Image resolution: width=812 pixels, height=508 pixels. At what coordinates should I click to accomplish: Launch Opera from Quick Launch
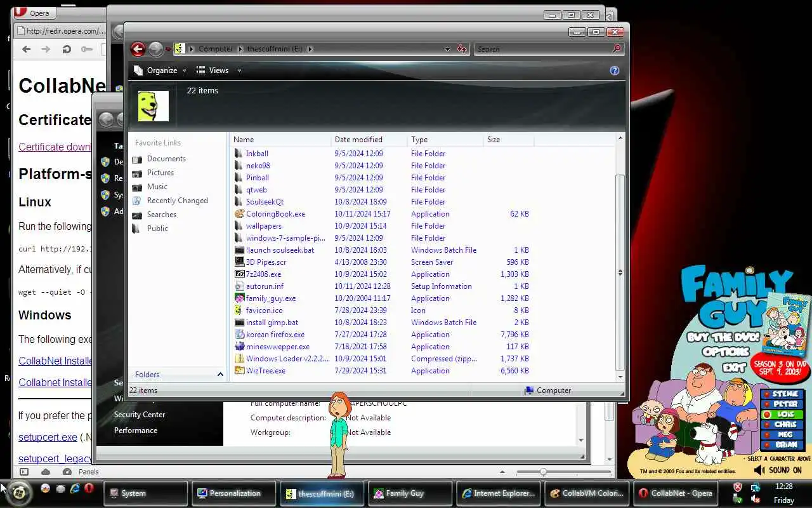point(89,488)
